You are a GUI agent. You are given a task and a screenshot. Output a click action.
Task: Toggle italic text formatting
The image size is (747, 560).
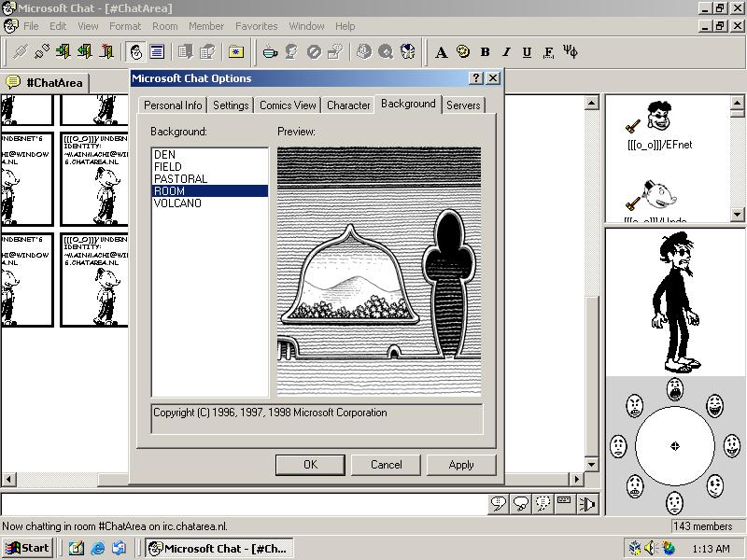(506, 52)
